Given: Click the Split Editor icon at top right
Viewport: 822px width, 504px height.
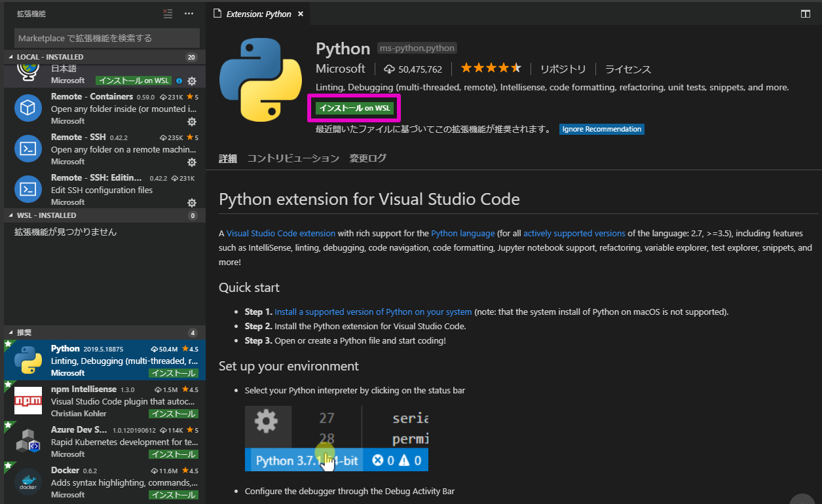Looking at the screenshot, I should pos(805,13).
